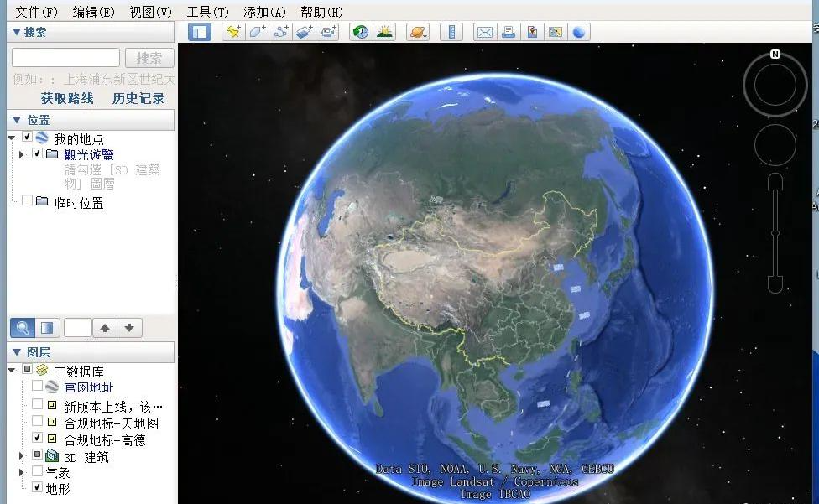
Task: Click the 主数据库 layers stack icon
Action: tap(42, 370)
